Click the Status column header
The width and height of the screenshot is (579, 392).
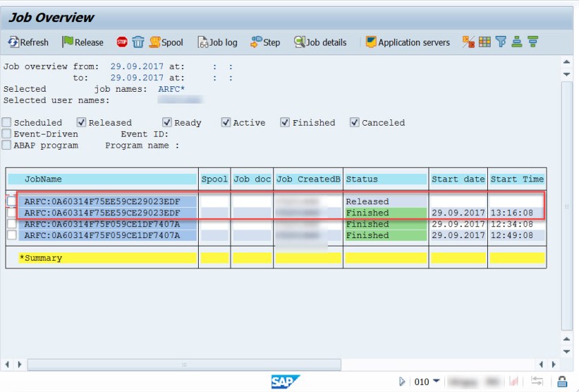pos(386,179)
